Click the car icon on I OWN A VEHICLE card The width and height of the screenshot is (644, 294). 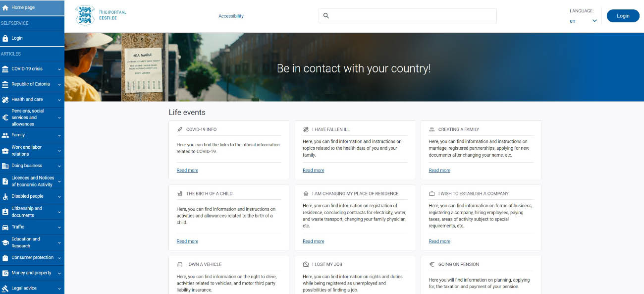(180, 265)
